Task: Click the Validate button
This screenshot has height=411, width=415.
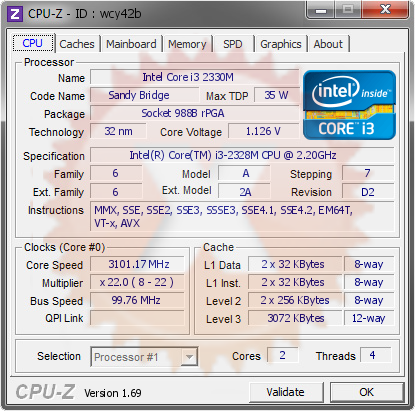Action: [x=286, y=392]
